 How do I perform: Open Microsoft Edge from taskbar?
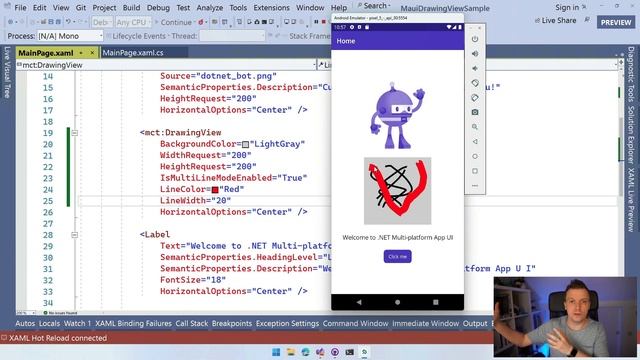(305, 352)
